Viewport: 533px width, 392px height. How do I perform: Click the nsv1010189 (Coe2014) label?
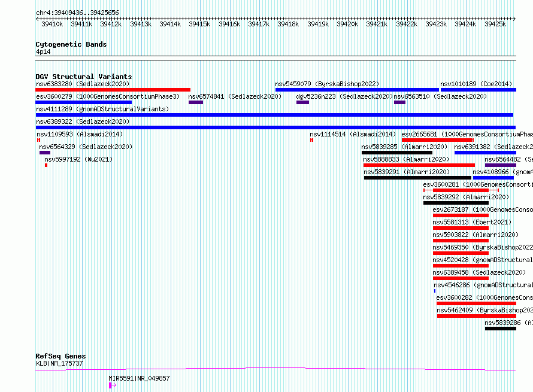(x=476, y=84)
